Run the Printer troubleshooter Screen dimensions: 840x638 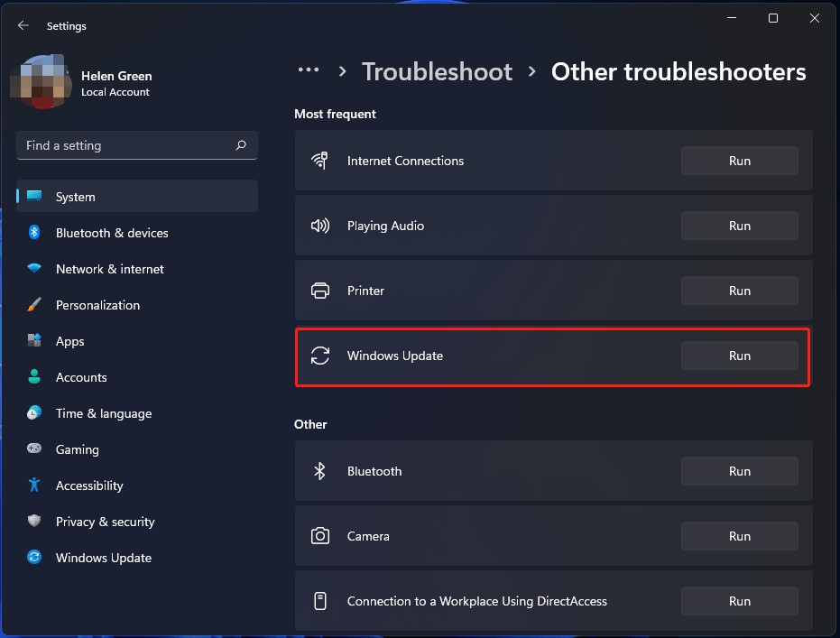(x=739, y=291)
